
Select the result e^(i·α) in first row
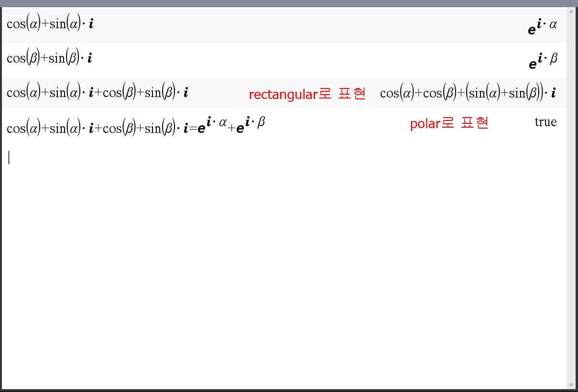click(x=542, y=27)
